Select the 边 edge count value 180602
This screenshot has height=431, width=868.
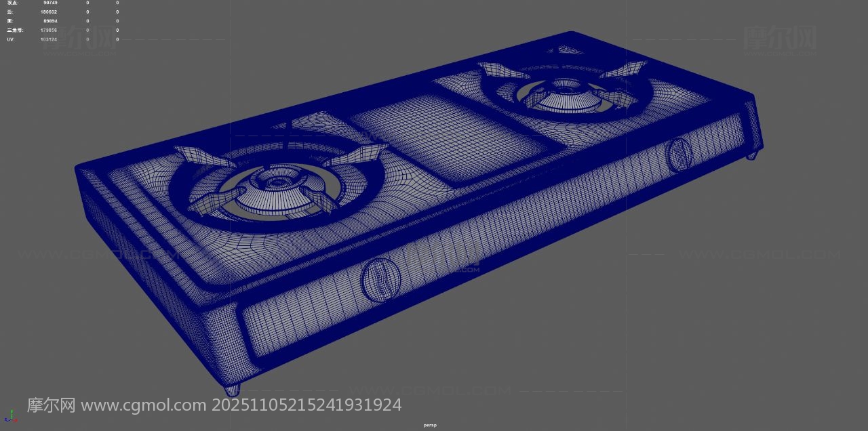49,12
